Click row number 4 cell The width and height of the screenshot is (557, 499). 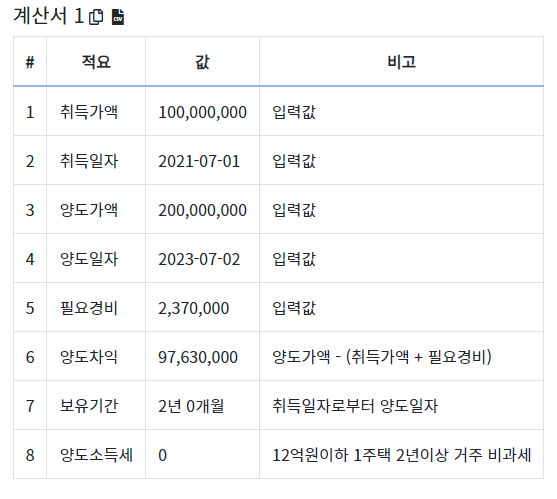pos(30,259)
